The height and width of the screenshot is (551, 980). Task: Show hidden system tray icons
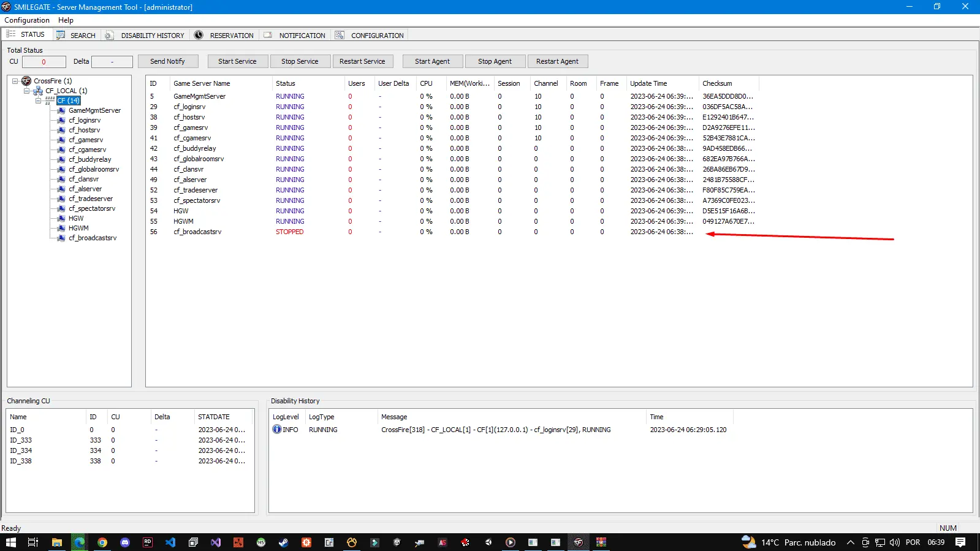click(x=851, y=542)
